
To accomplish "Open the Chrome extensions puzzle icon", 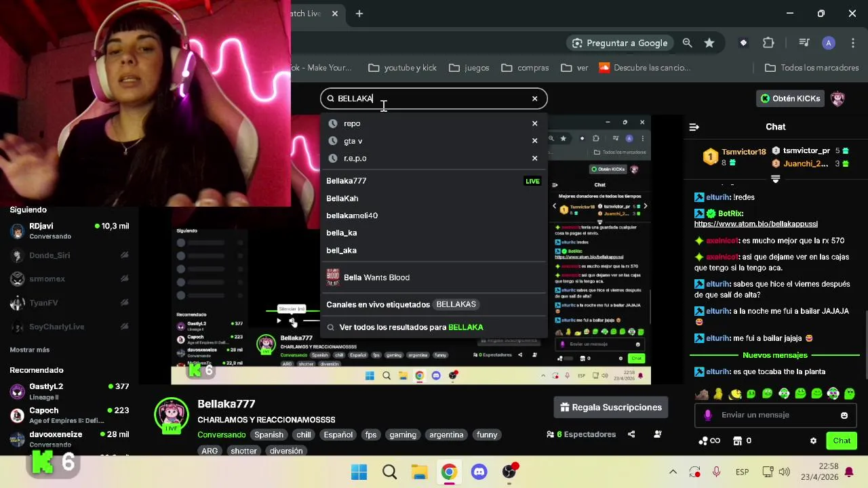I will pyautogui.click(x=768, y=43).
